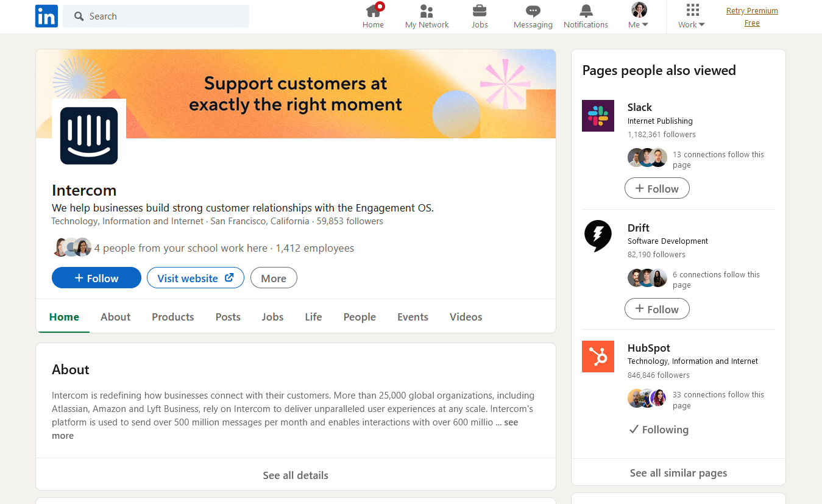Switch to the Posts tab
The image size is (822, 504).
click(x=228, y=317)
